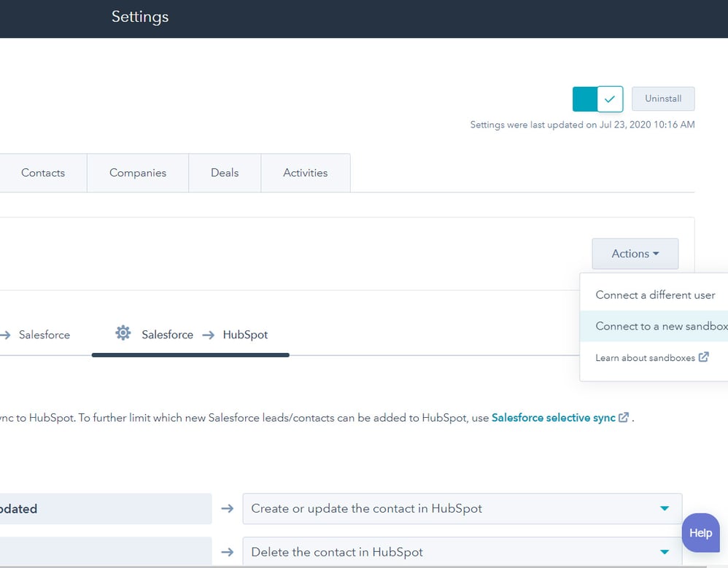Image resolution: width=728 pixels, height=568 pixels.
Task: Select Connect a different user from the menu
Action: (x=654, y=295)
